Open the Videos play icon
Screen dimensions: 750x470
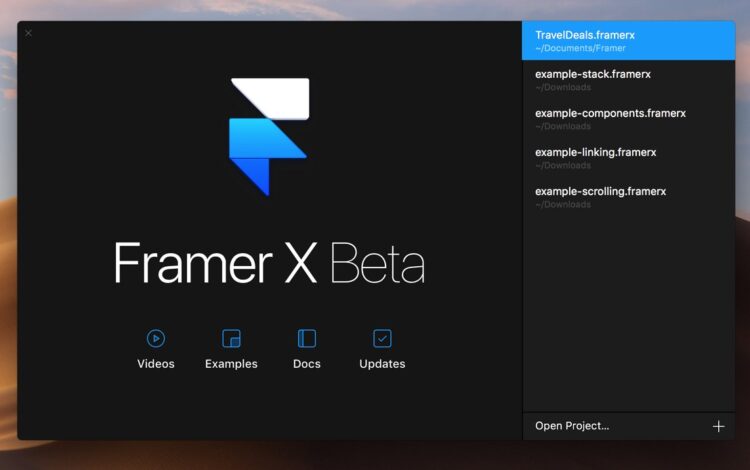(x=156, y=339)
